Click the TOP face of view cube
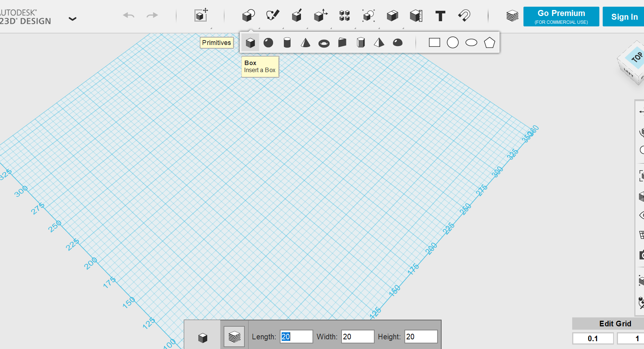Viewport: 644px width, 349px height. [637, 57]
